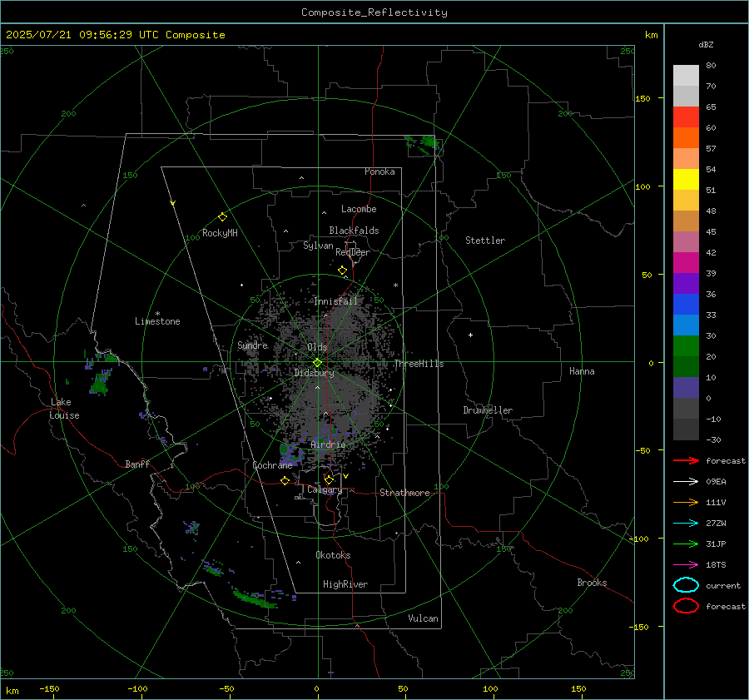
Task: Click the blue 36 dBZ legend swatch
Action: pyautogui.click(x=686, y=304)
